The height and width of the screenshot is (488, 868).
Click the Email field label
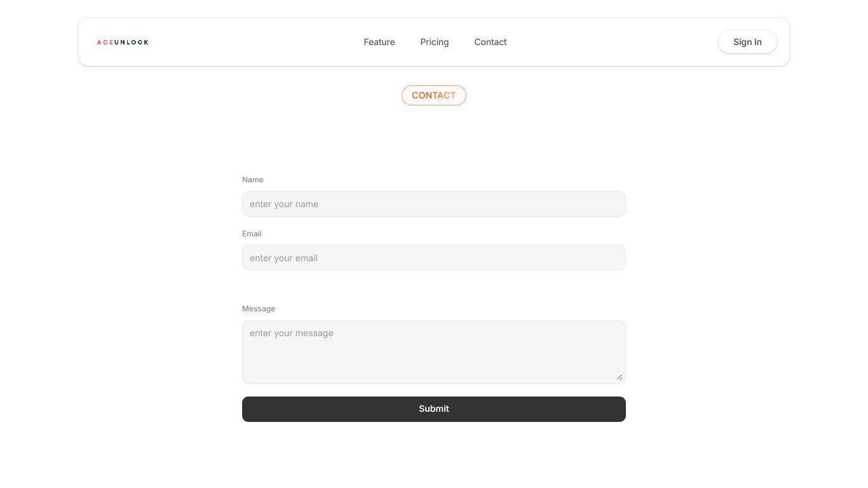pyautogui.click(x=252, y=234)
